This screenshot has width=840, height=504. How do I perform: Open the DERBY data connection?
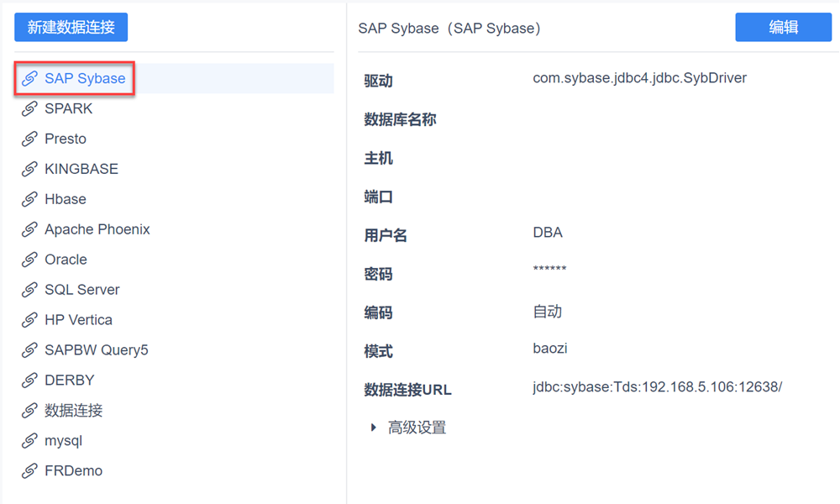70,381
